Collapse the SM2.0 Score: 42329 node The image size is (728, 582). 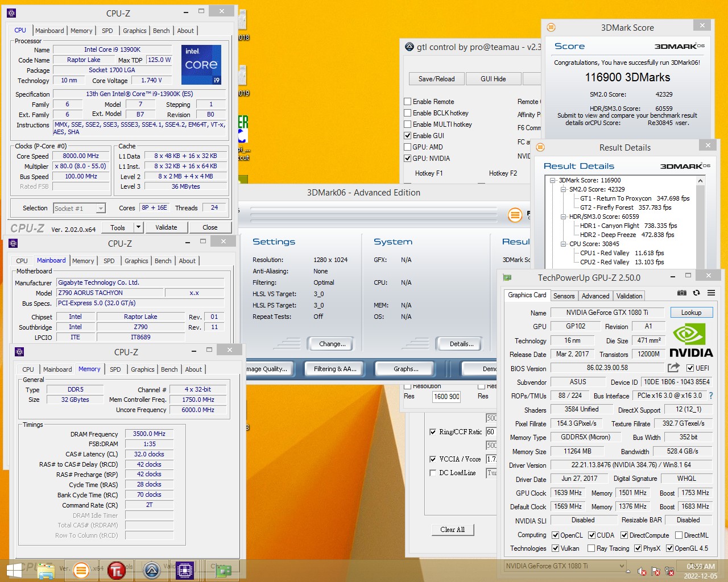pos(562,189)
